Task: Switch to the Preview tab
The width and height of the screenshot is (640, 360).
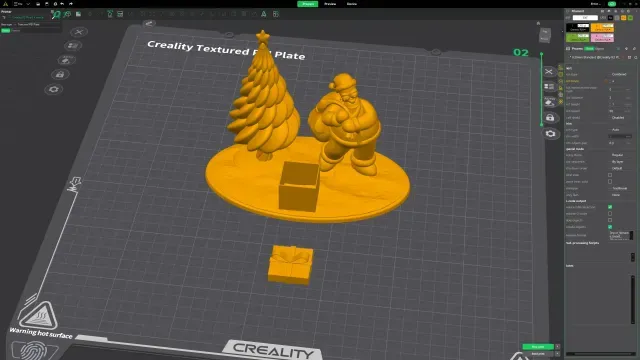Action: 330,4
